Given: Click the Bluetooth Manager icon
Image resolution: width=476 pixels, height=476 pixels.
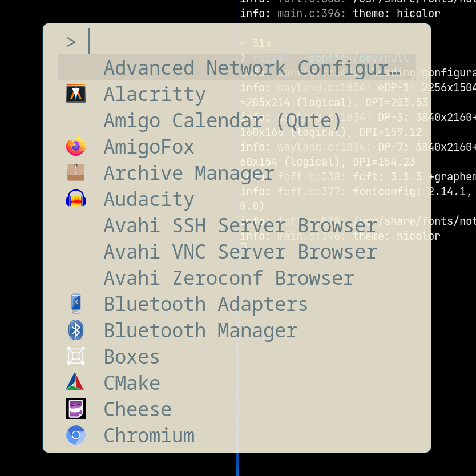Looking at the screenshot, I should point(76,330).
